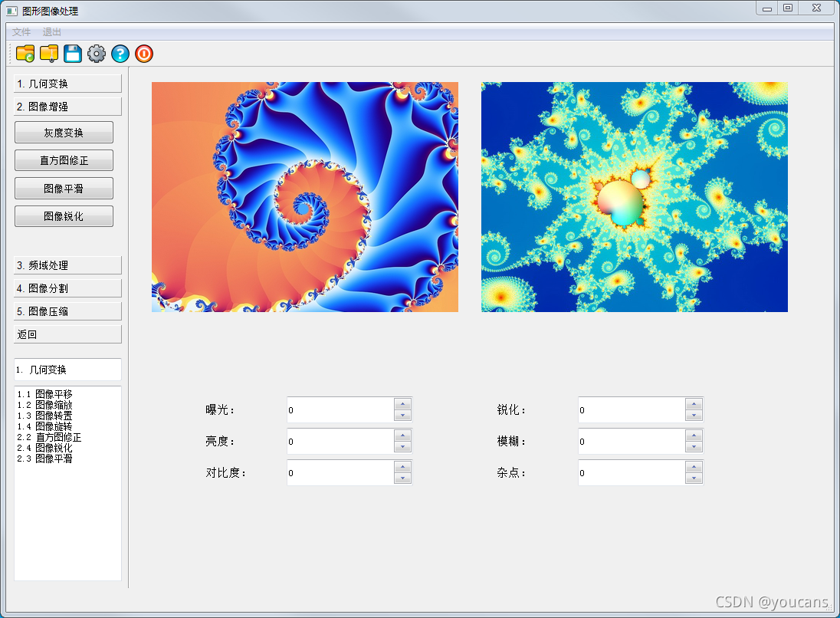Apply 灰度变换 (grayscale transform)
The width and height of the screenshot is (840, 618).
click(64, 132)
